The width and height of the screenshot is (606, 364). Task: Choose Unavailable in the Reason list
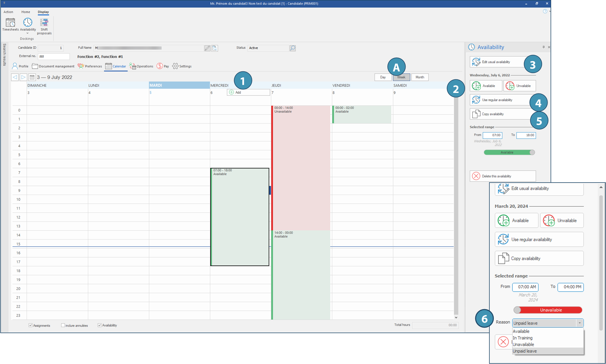pyautogui.click(x=548, y=344)
